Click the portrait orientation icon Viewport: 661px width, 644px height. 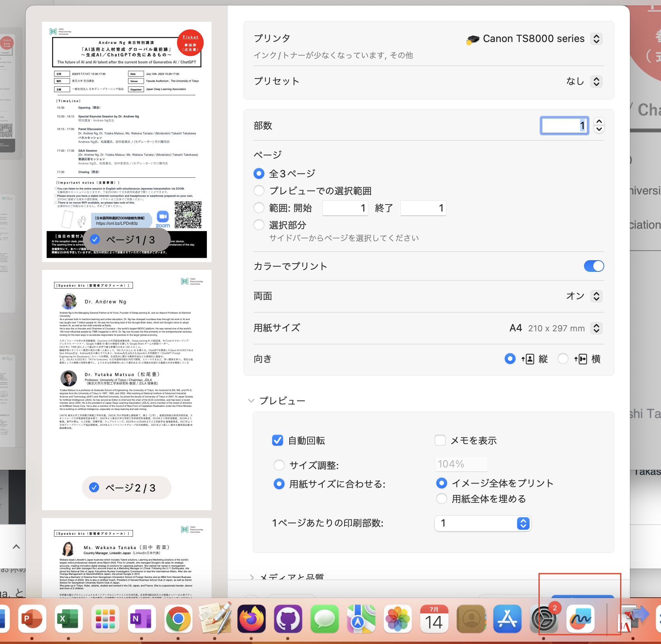pyautogui.click(x=528, y=359)
